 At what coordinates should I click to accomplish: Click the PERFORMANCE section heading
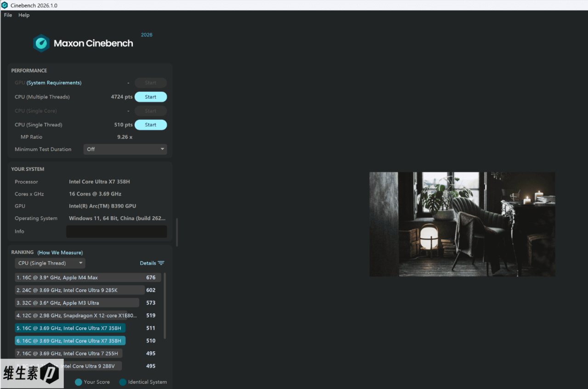[x=29, y=71]
